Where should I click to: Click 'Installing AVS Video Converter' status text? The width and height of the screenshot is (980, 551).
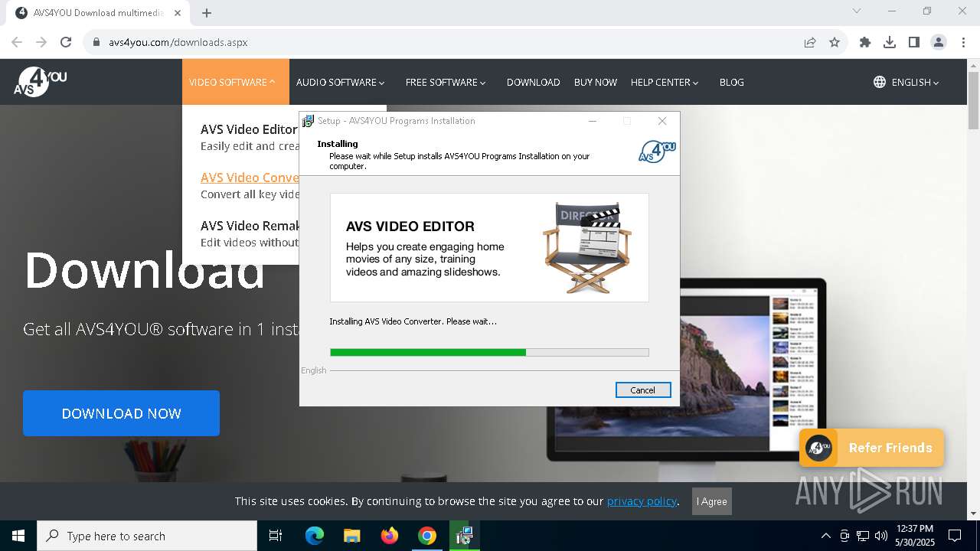(x=413, y=321)
